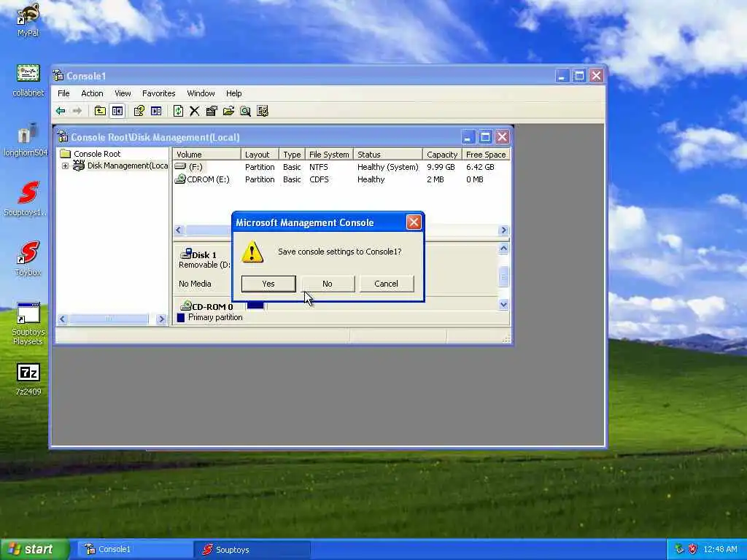Image resolution: width=747 pixels, height=560 pixels.
Task: Click the disk settings icon with gear in toolbar
Action: click(263, 111)
